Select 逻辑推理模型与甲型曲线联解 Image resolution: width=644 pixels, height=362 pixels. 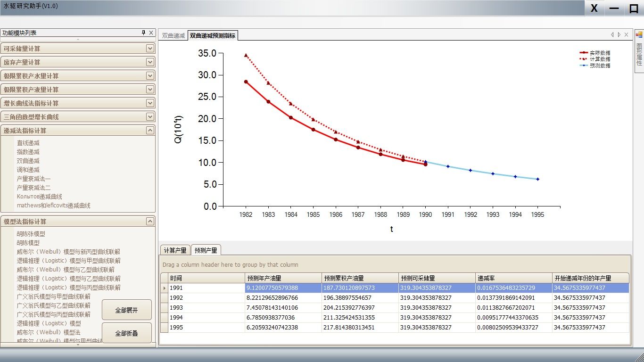(x=69, y=261)
